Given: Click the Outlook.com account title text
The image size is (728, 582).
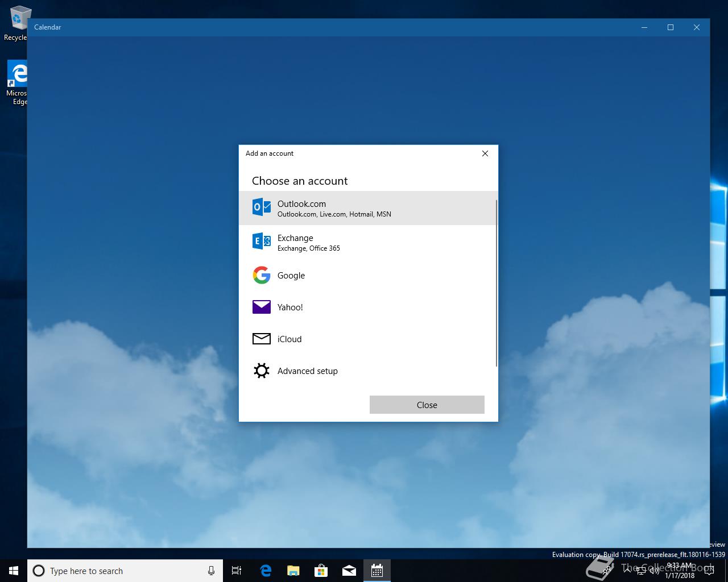Looking at the screenshot, I should coord(301,203).
